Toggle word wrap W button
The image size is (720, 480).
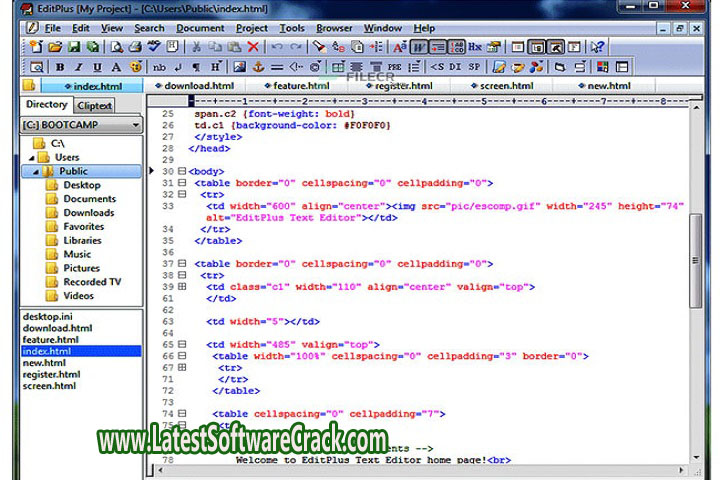(x=419, y=47)
